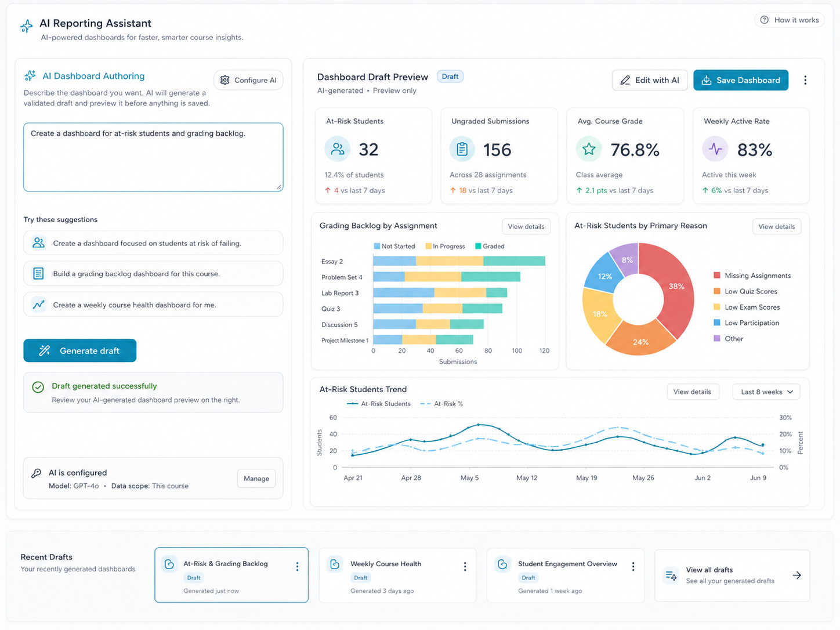The height and width of the screenshot is (630, 840).
Task: Open the dashboard preview three-dot menu
Action: click(x=805, y=80)
